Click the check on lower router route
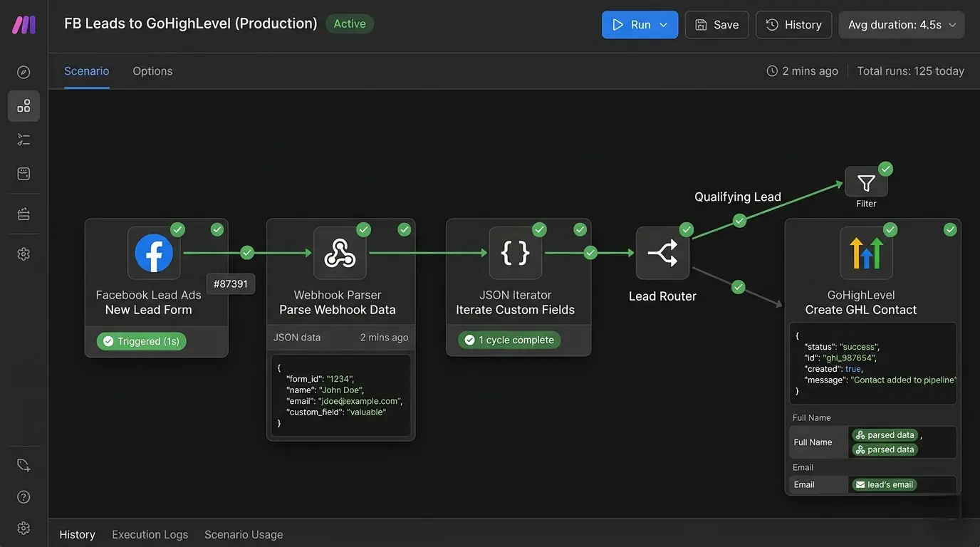The image size is (980, 547). pos(739,287)
